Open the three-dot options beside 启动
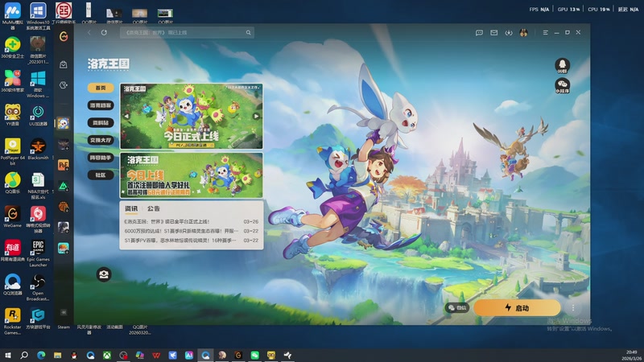The height and width of the screenshot is (362, 644). 573,307
